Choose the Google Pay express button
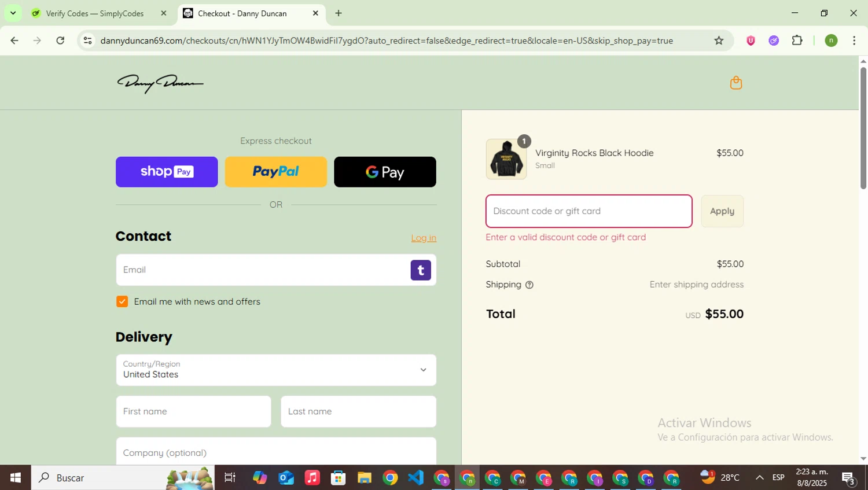Image resolution: width=868 pixels, height=490 pixels. (x=385, y=172)
